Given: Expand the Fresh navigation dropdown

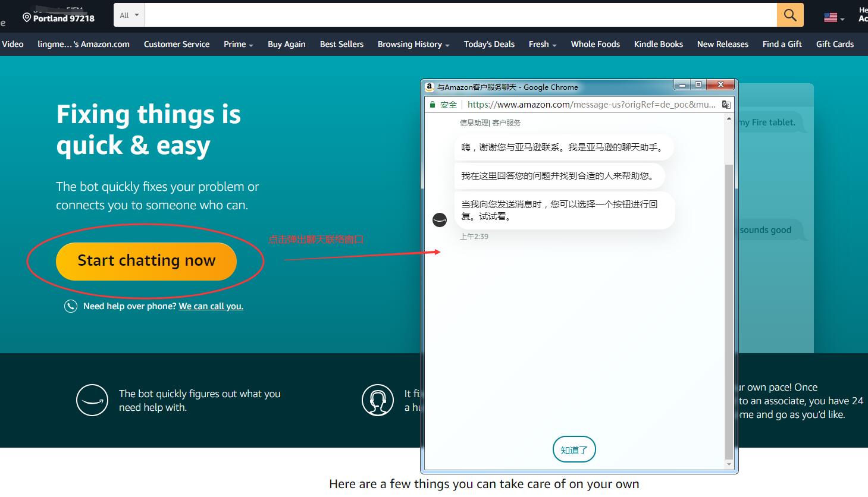Looking at the screenshot, I should point(541,44).
